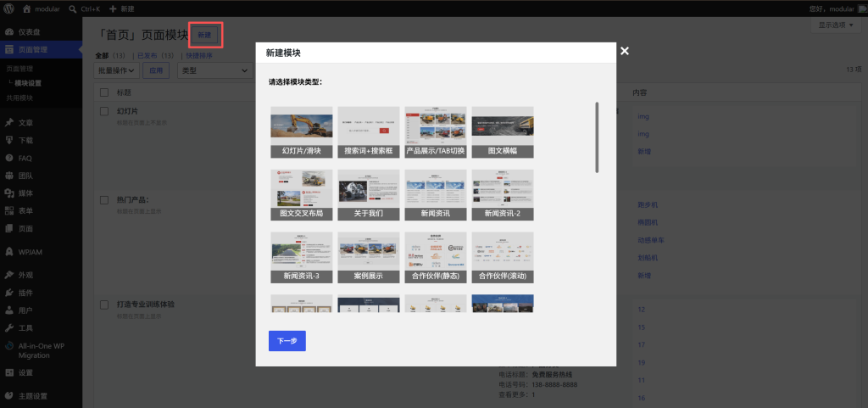Open the 类型 filter dropdown

pos(214,71)
